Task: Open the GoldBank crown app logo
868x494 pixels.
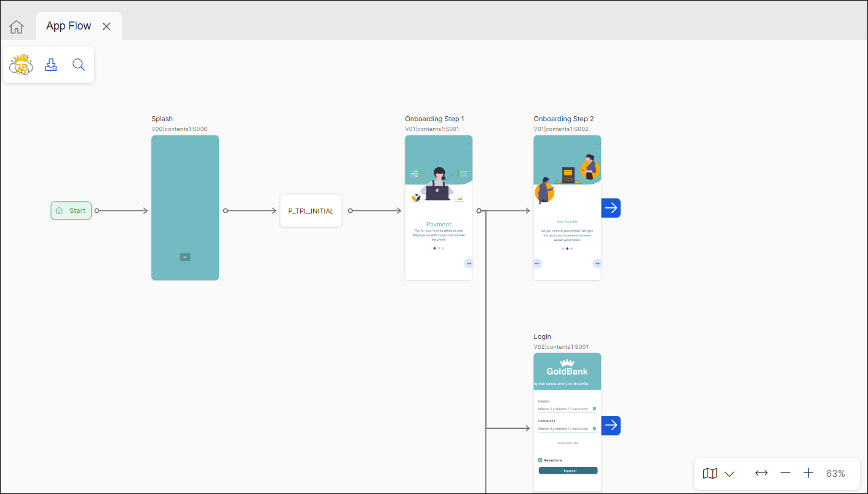Action: tap(21, 65)
